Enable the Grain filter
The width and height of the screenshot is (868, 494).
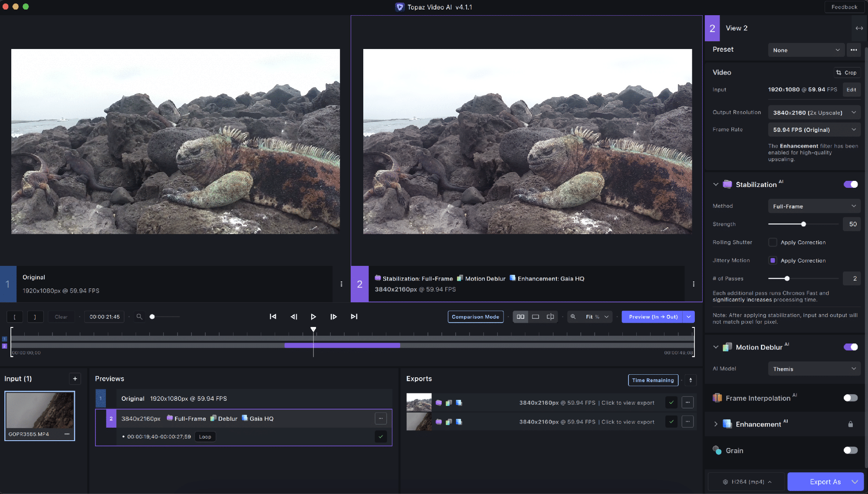(851, 450)
